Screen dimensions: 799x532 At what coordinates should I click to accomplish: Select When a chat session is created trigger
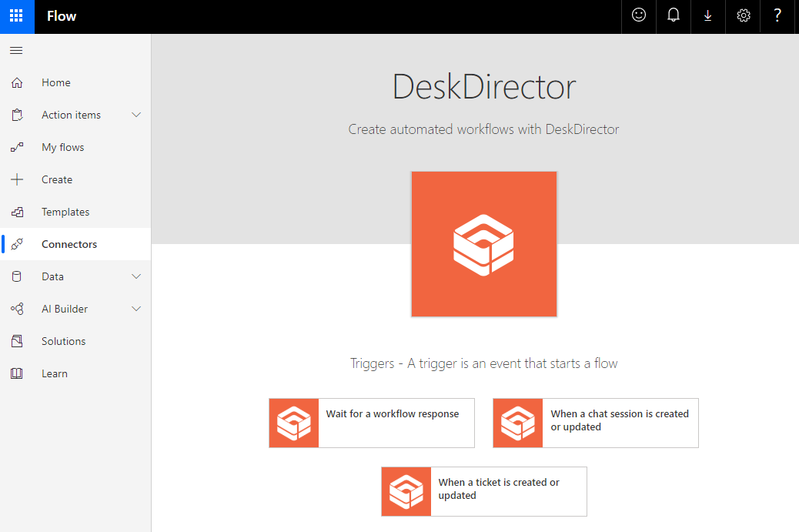pos(596,423)
